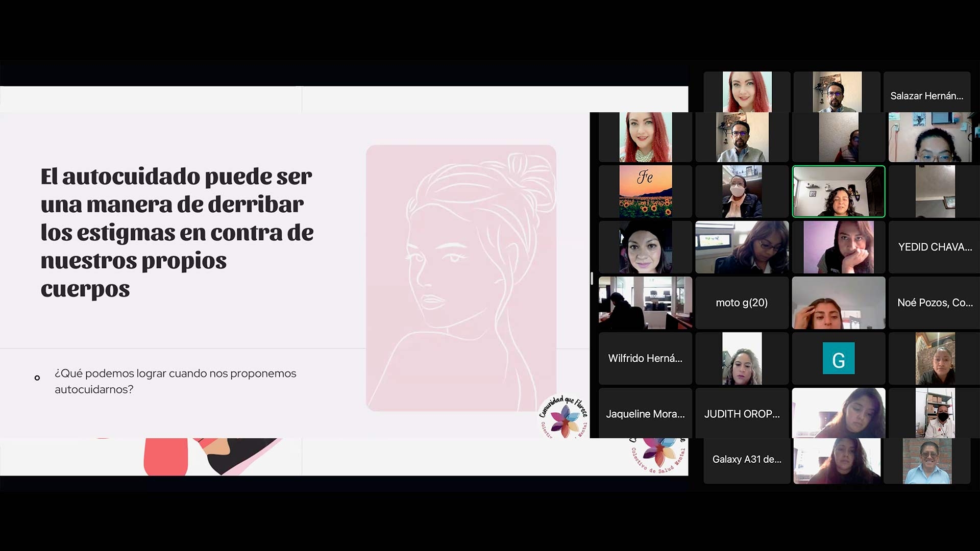
Task: Click the Comunidad que Florece flower logo
Action: coord(564,417)
